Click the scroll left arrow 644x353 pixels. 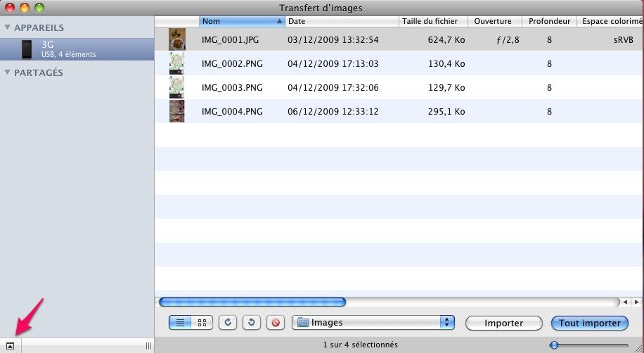(625, 302)
